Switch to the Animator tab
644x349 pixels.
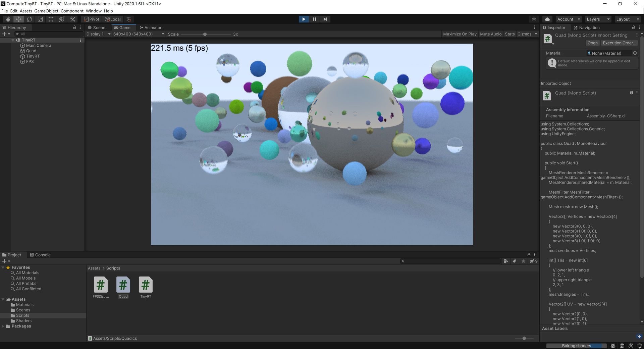click(151, 28)
